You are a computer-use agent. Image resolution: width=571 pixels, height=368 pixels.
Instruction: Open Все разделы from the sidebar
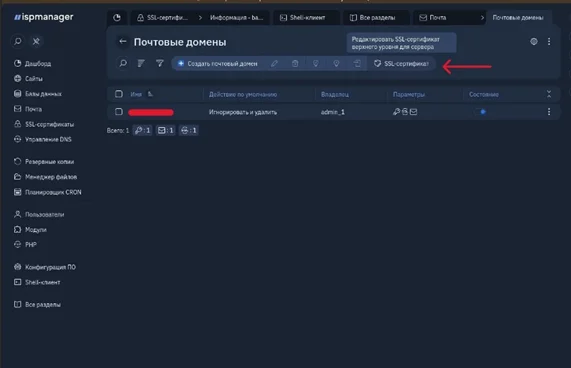point(38,304)
